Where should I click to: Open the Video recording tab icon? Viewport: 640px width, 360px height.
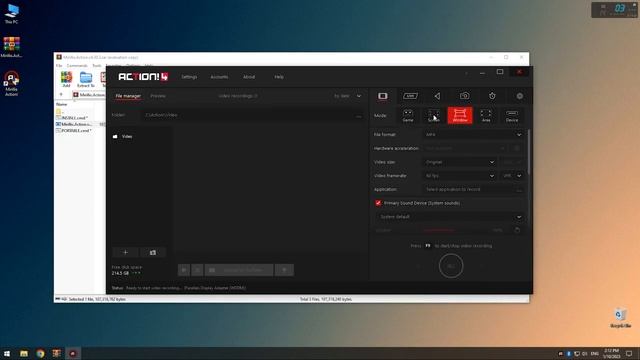tap(382, 96)
